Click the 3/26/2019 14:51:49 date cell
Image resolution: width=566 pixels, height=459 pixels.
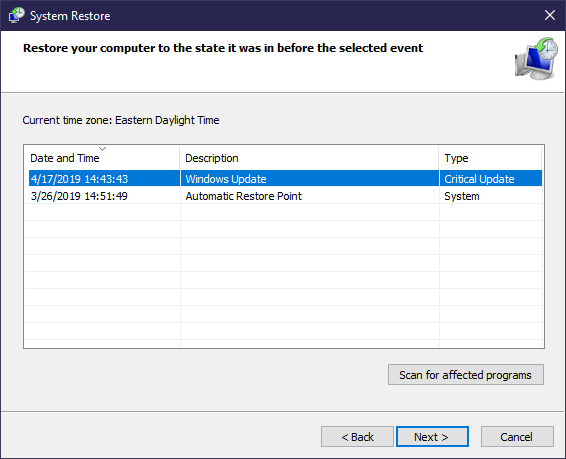pos(79,196)
